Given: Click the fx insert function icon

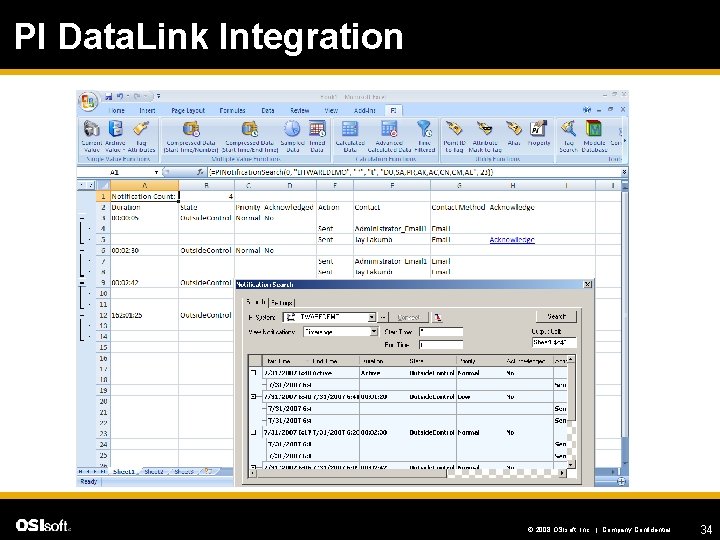Looking at the screenshot, I should [x=200, y=172].
